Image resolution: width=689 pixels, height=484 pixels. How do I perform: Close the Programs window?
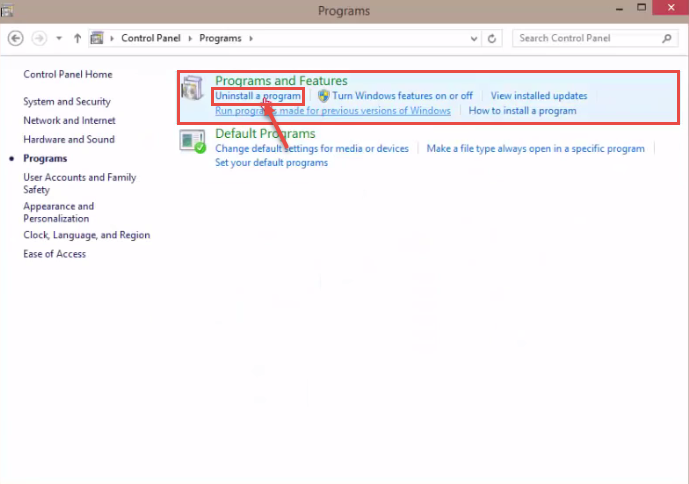click(671, 7)
